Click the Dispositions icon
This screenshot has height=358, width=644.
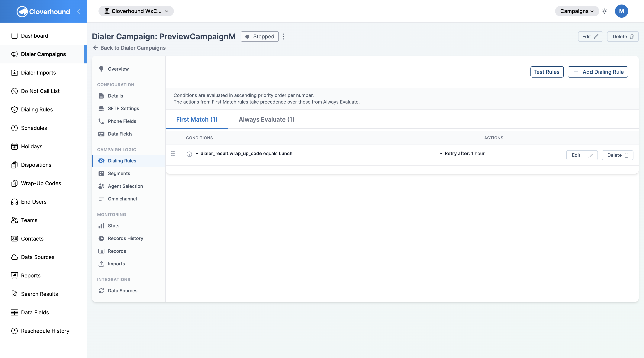(x=14, y=165)
